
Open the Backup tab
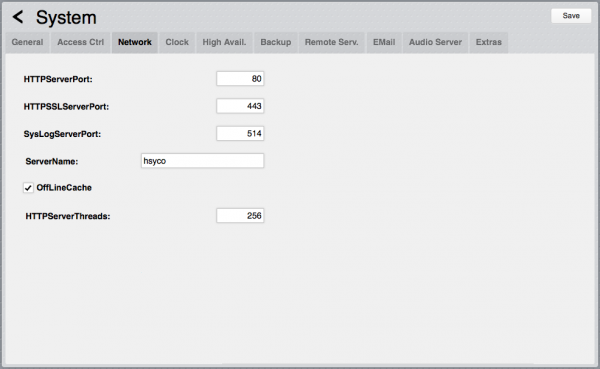(x=276, y=42)
